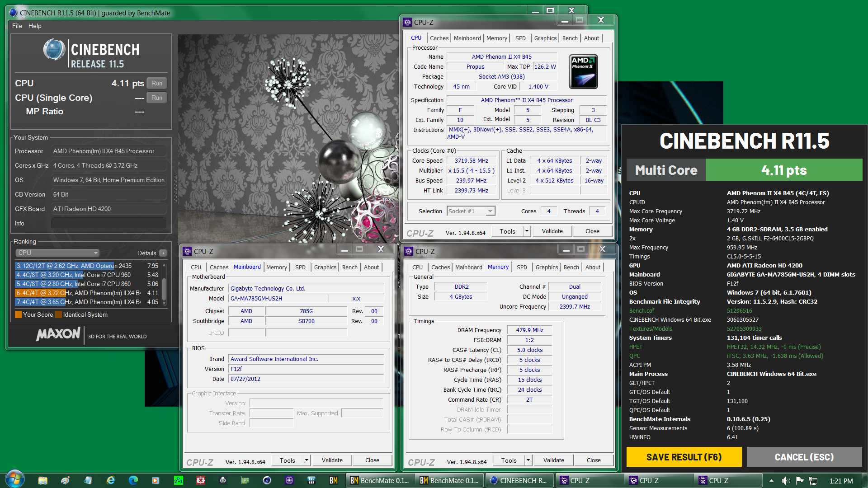Click the empty Info field in Your System
This screenshot has width=868, height=488.
click(x=108, y=223)
